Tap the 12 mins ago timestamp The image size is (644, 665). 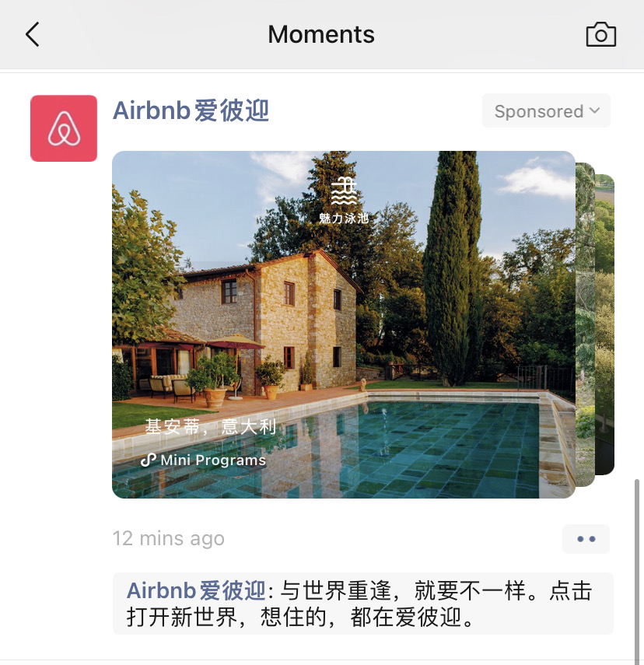[169, 539]
